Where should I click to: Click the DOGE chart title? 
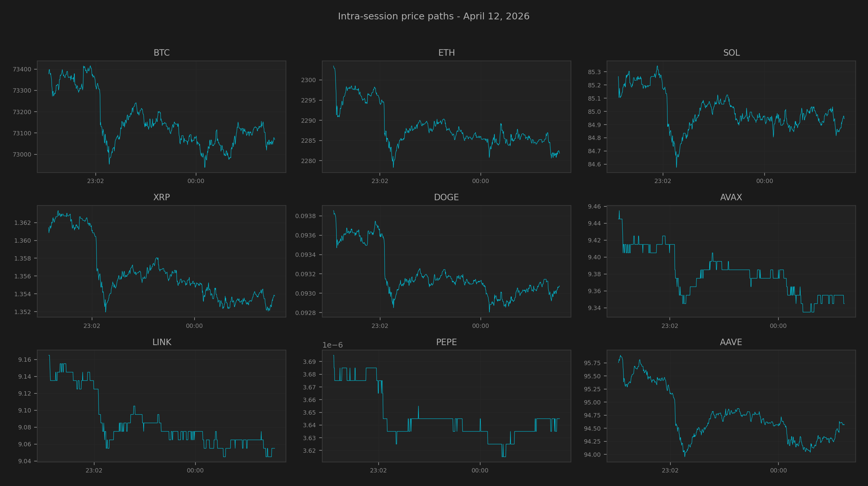click(x=446, y=197)
